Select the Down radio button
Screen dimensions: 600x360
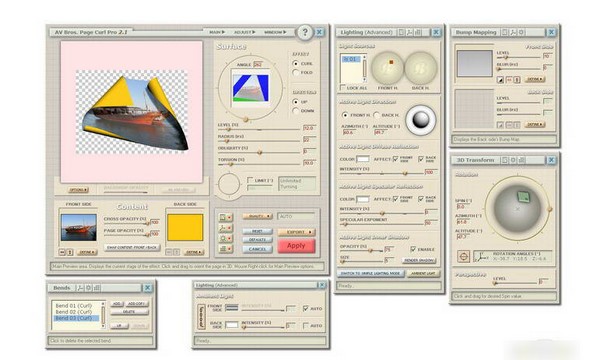click(x=295, y=111)
